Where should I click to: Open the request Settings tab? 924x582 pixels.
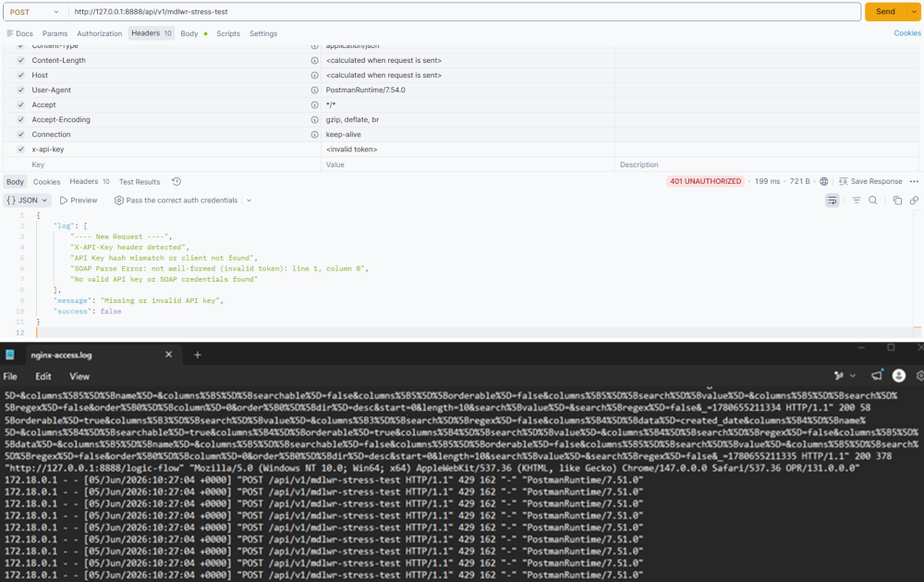pos(263,33)
